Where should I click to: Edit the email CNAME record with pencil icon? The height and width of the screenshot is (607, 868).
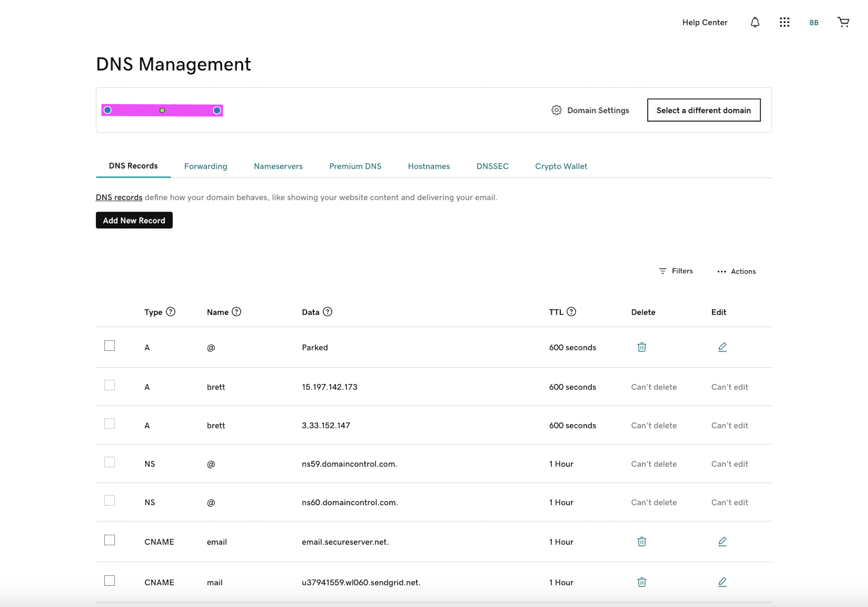(723, 541)
